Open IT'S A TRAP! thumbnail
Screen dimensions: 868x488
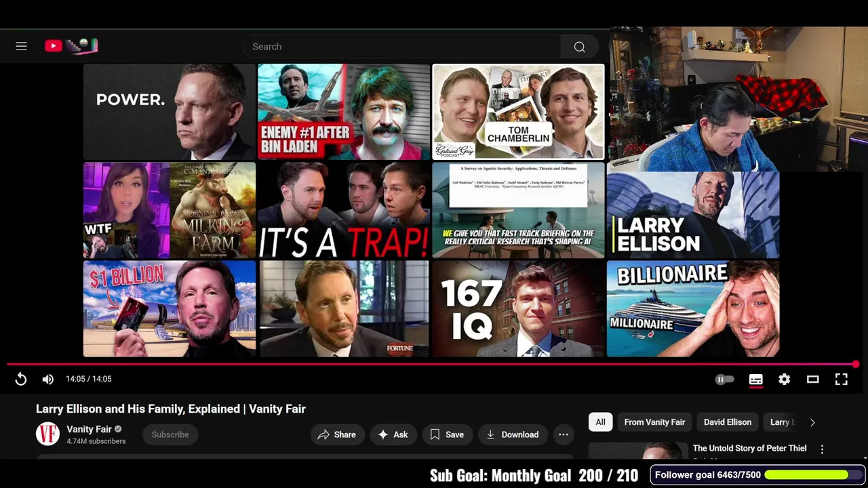click(344, 210)
